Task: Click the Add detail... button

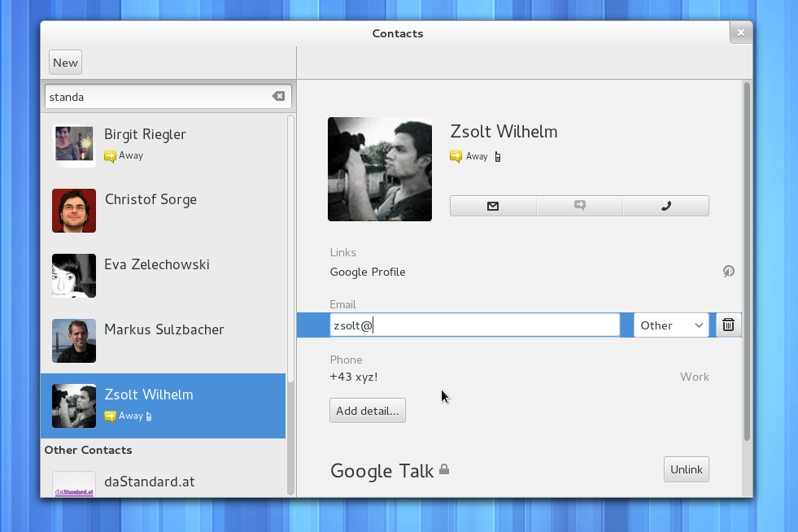Action: (368, 410)
